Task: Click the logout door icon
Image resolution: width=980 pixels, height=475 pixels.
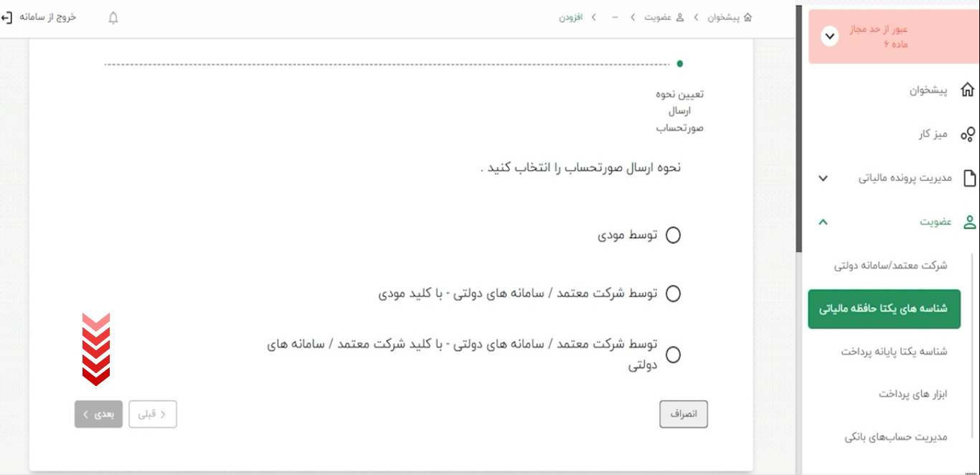Action: coord(7,17)
